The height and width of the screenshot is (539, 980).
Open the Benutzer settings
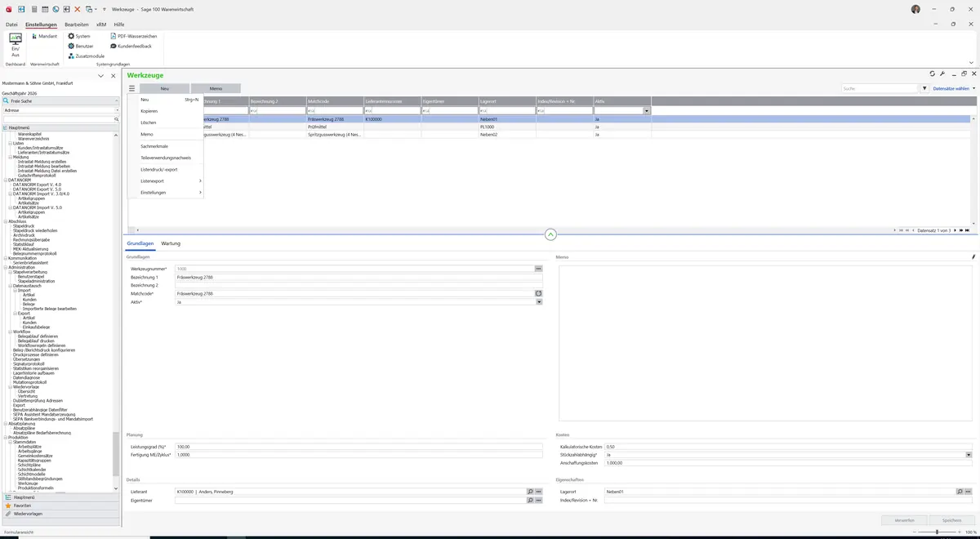81,47
